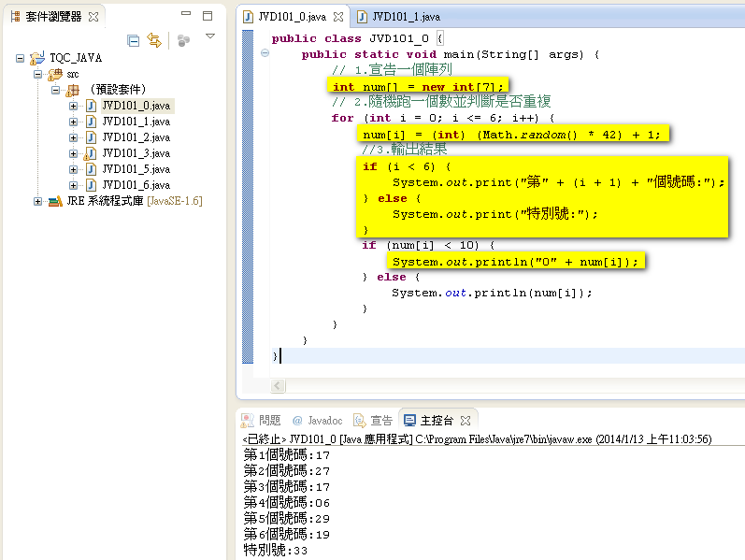
Task: Select JVD101_1.java in the package tree
Action: (136, 122)
